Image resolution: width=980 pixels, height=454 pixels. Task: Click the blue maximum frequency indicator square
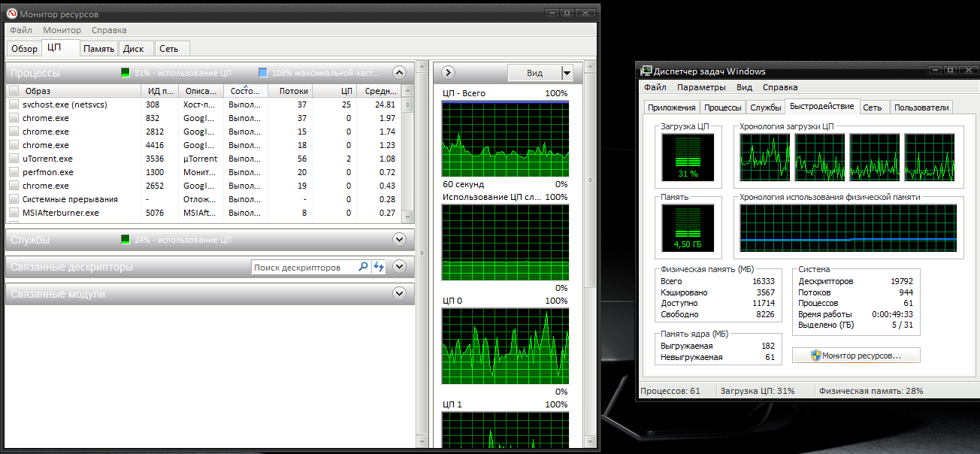[263, 73]
